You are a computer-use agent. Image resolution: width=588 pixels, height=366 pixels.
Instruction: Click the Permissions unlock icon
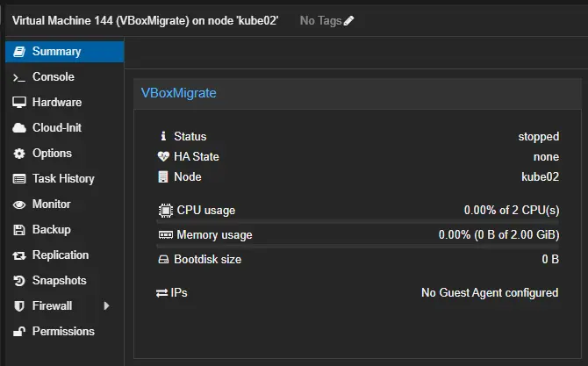(19, 332)
